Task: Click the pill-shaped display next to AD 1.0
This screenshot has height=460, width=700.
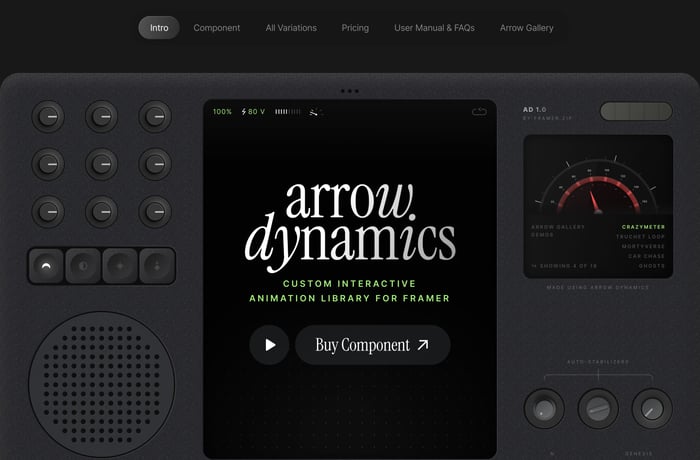Action: click(x=636, y=112)
